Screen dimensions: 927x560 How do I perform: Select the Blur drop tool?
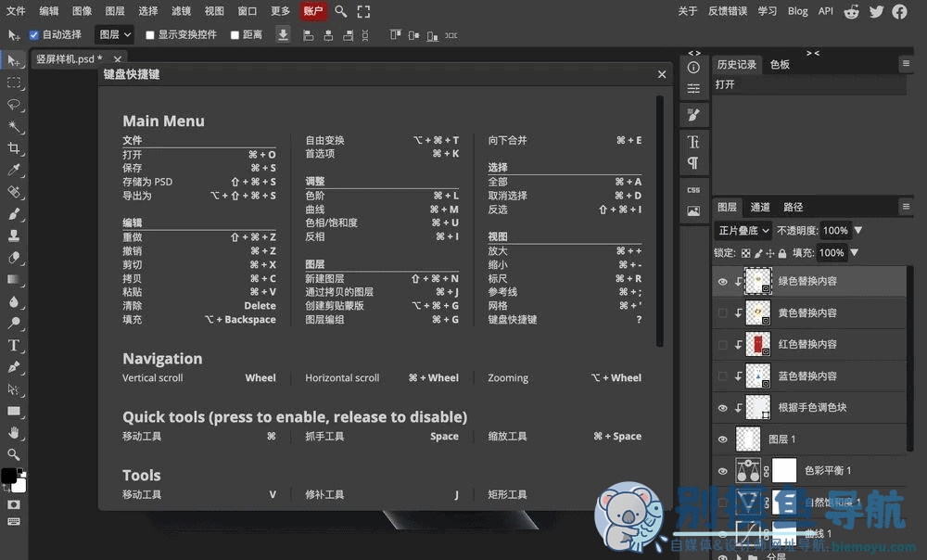pyautogui.click(x=14, y=301)
